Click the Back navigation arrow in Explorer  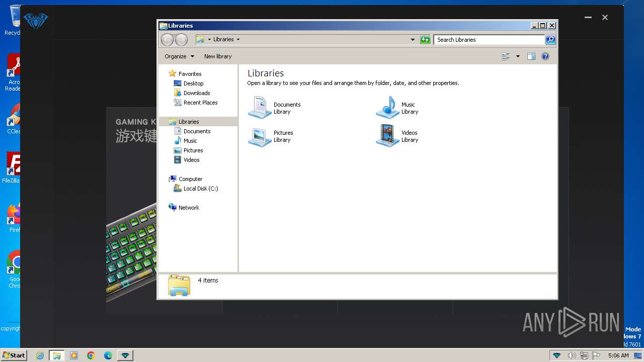coord(168,40)
